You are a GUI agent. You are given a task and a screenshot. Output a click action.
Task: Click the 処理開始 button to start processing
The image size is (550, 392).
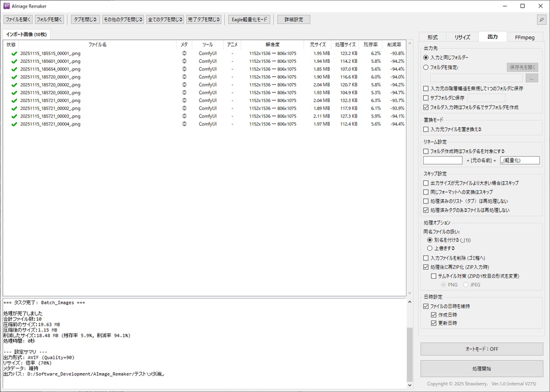point(481,369)
